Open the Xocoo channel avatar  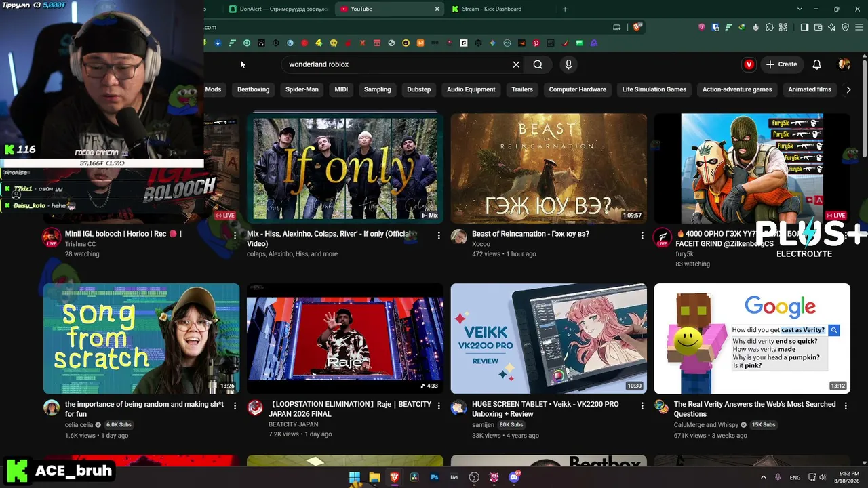(x=459, y=237)
